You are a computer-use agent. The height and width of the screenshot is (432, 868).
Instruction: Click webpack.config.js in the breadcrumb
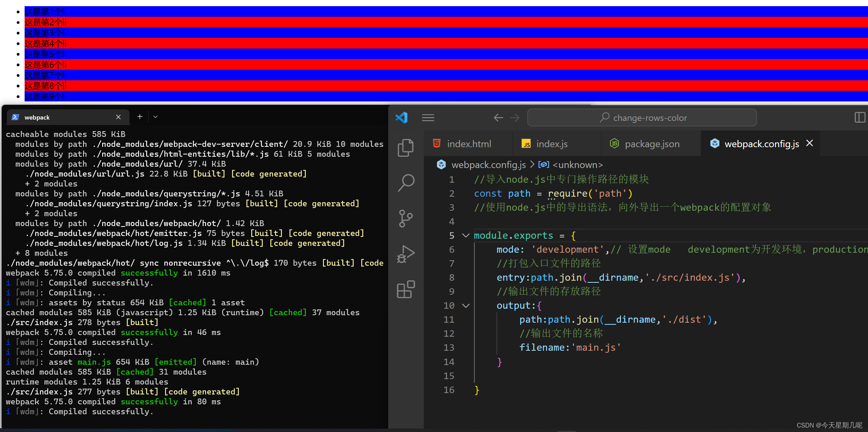click(488, 165)
